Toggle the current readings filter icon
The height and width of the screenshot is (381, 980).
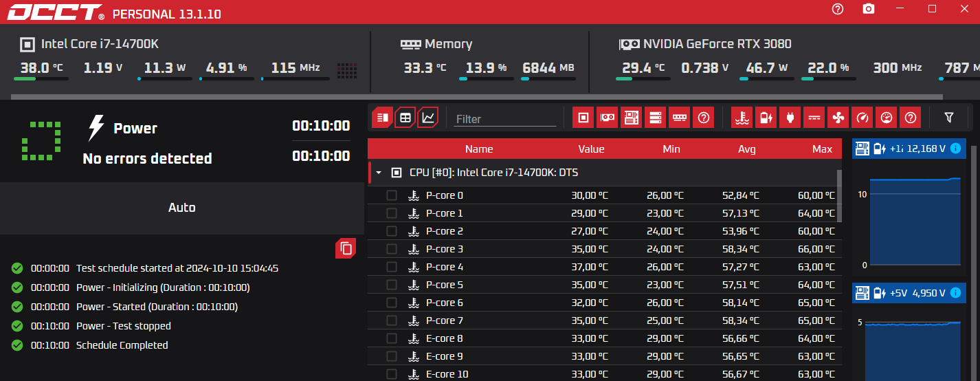coord(814,118)
